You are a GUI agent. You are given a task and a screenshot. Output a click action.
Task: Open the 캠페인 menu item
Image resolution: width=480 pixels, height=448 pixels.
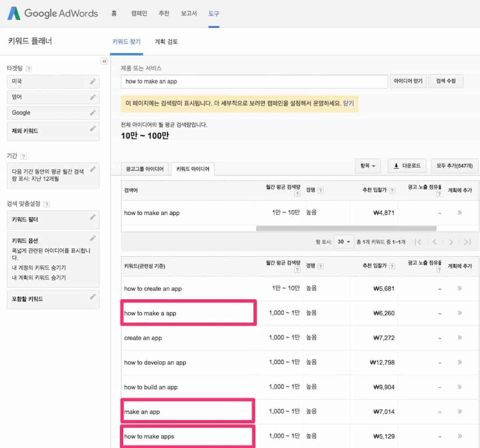(x=139, y=14)
